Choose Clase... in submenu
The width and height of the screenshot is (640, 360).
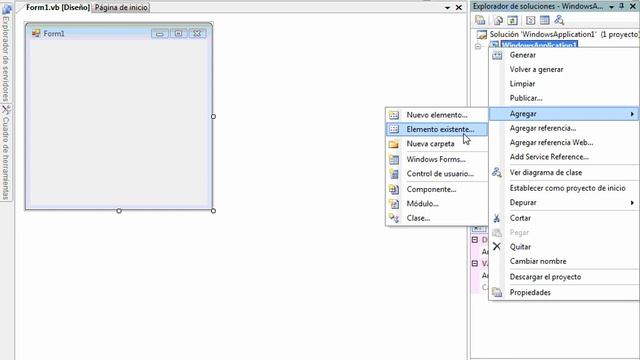(437, 218)
